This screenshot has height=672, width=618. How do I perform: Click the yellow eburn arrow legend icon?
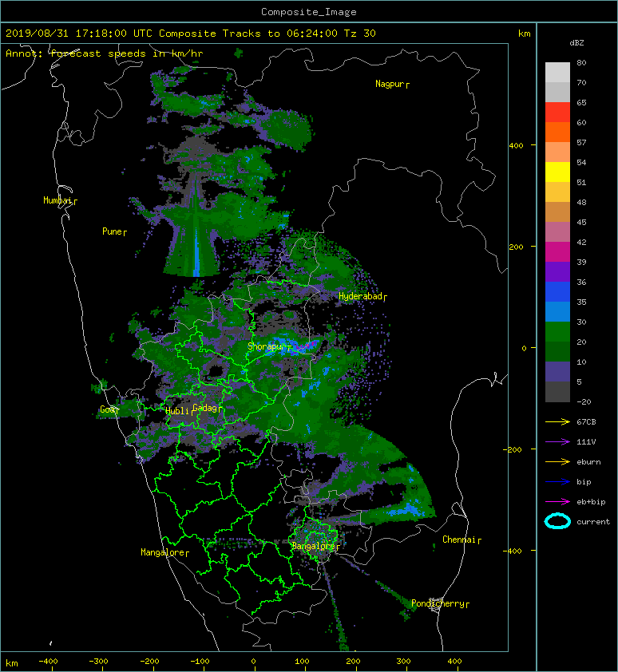point(557,462)
